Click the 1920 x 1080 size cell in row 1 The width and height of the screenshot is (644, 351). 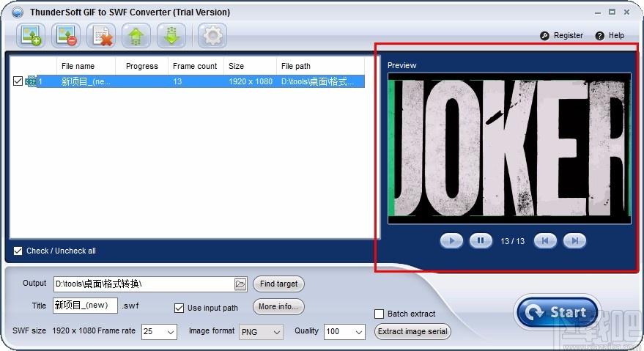point(251,81)
